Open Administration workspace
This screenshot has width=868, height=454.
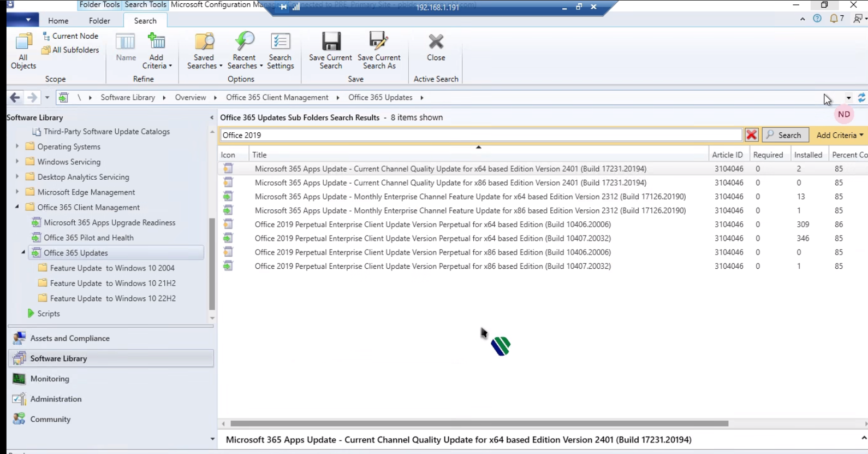pyautogui.click(x=111, y=399)
